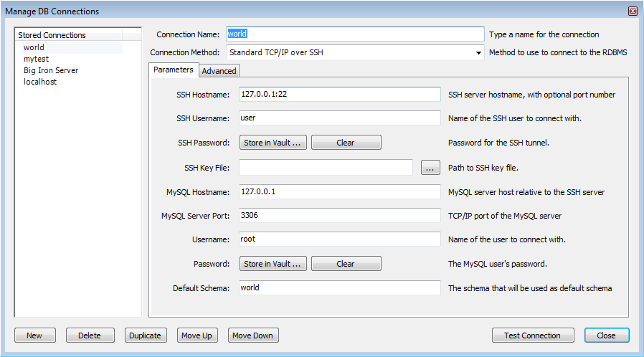Clear the stored MySQL password

click(x=346, y=264)
